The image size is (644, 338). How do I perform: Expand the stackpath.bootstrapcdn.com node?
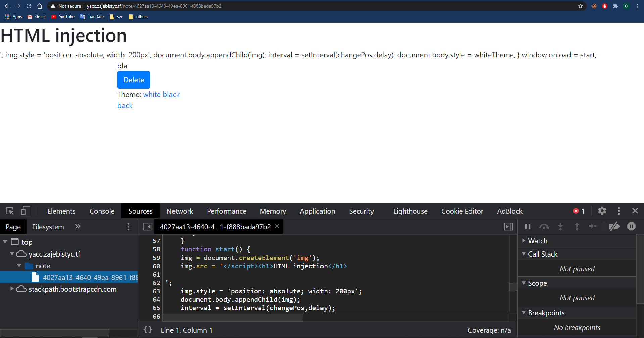click(x=12, y=289)
